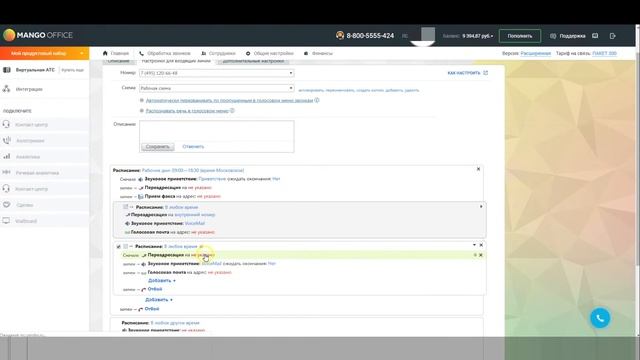Open the Рабочие дни schedule link
This screenshot has height=360, width=640.
(x=193, y=170)
